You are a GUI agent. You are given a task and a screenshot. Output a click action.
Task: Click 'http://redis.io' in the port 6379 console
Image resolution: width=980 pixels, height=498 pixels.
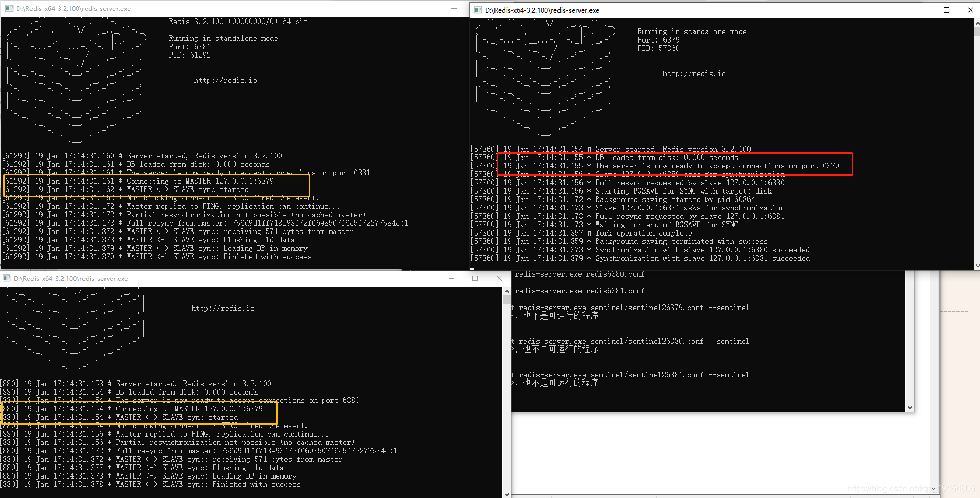pyautogui.click(x=694, y=73)
